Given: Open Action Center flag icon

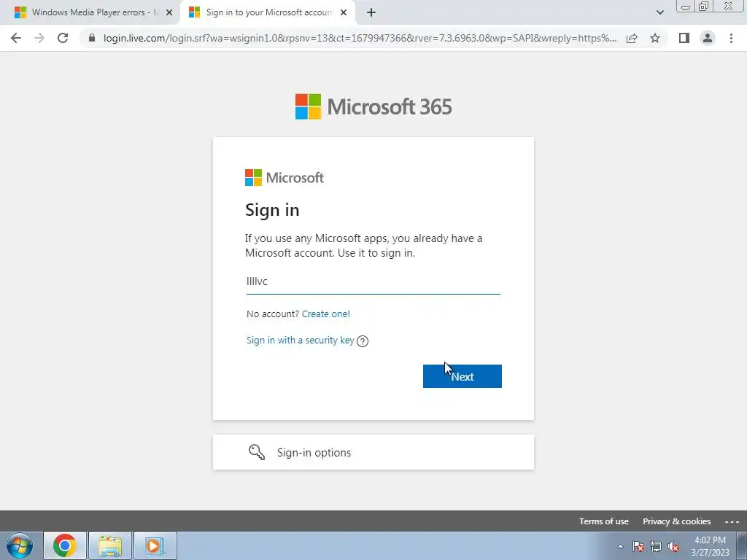Looking at the screenshot, I should [x=638, y=547].
